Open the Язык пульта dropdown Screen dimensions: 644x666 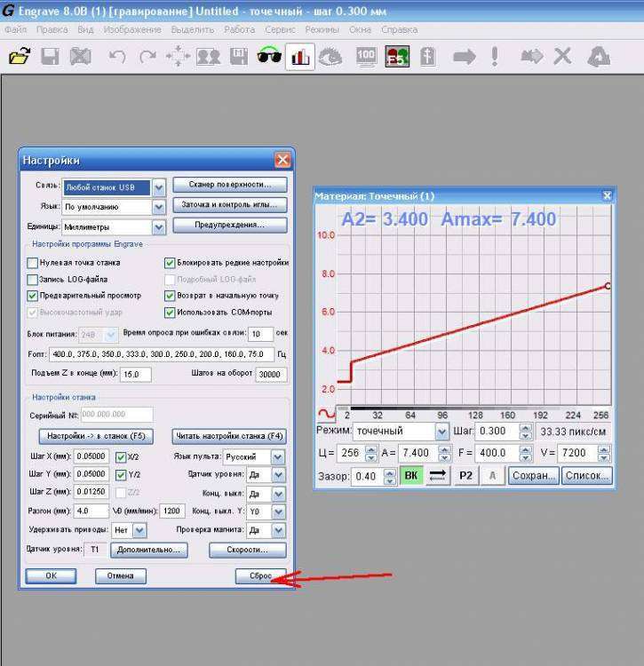pos(278,457)
